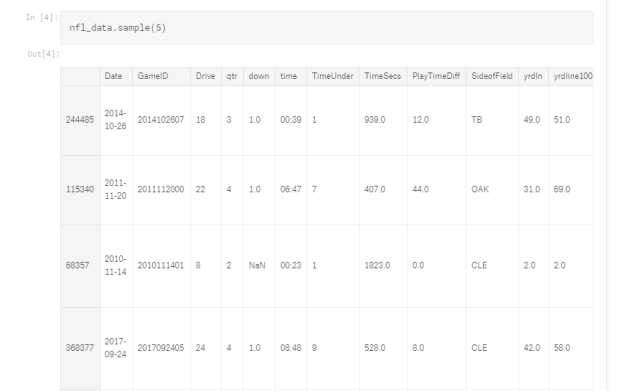Click TimeSecs value 407.0
This screenshot has width=620, height=391.
tap(375, 189)
